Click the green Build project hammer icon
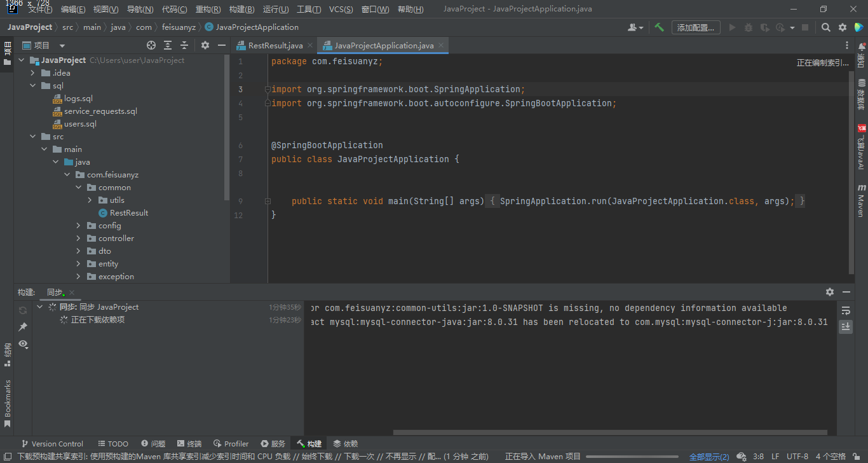The width and height of the screenshot is (868, 463). click(659, 27)
